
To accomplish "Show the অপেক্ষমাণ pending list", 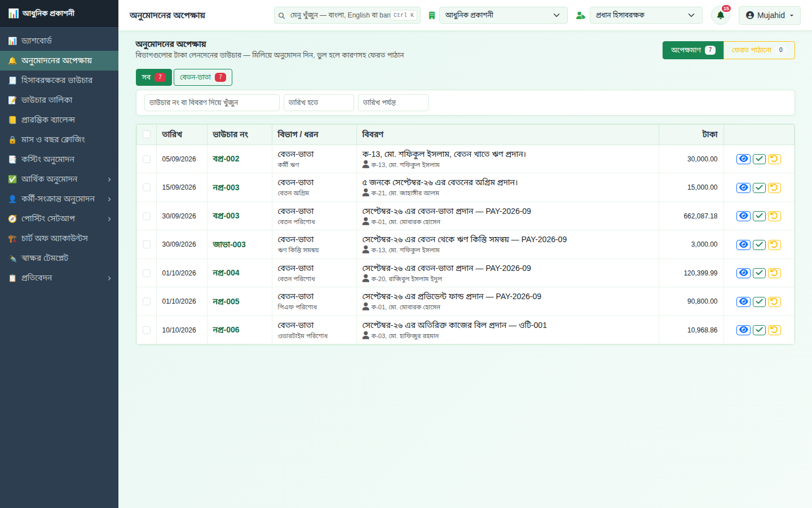I will pyautogui.click(x=693, y=50).
